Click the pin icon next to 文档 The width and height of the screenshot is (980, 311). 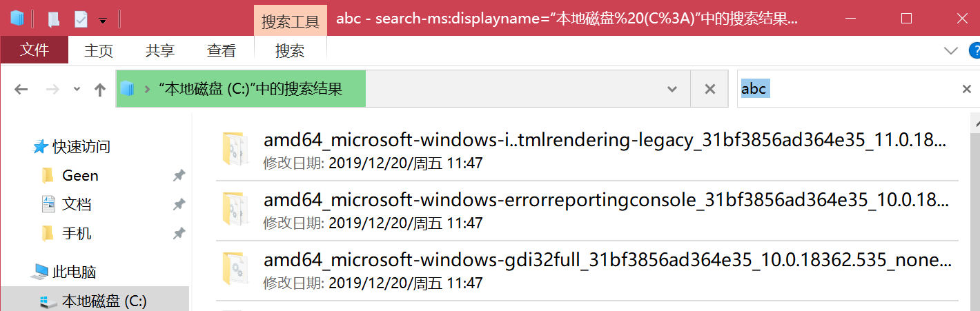[179, 205]
